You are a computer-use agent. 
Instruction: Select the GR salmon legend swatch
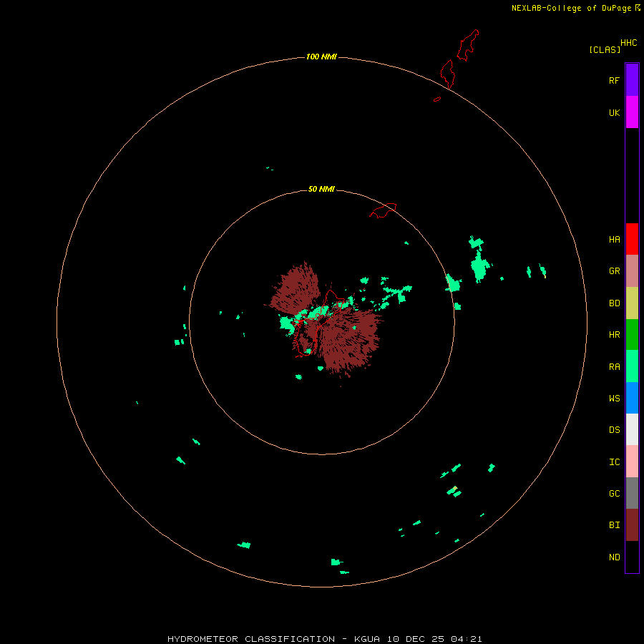pos(632,271)
